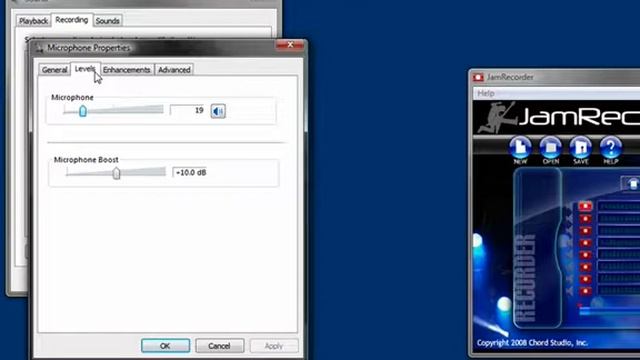Screen dimensions: 640x360
Task: Arm the seventh track's red record button
Action: point(585,279)
